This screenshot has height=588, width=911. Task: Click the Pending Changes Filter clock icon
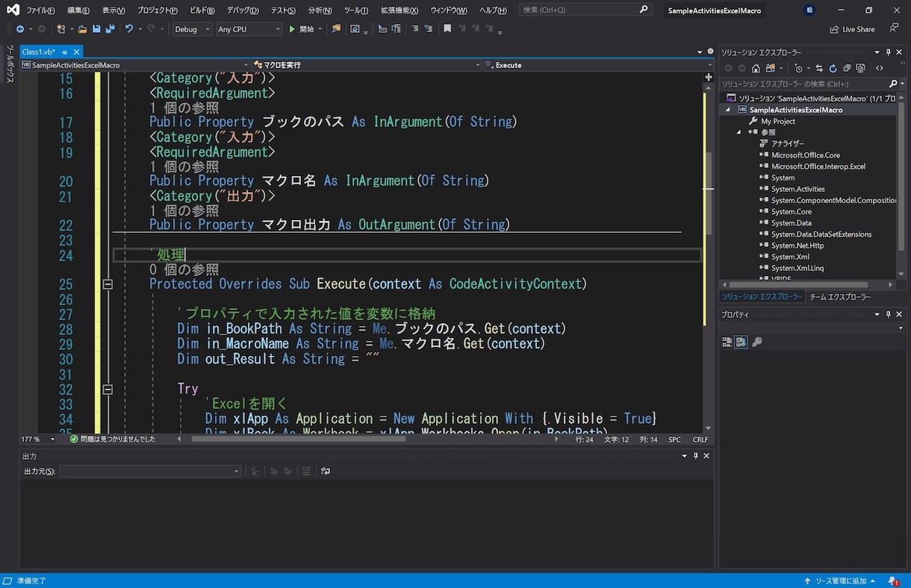(799, 68)
